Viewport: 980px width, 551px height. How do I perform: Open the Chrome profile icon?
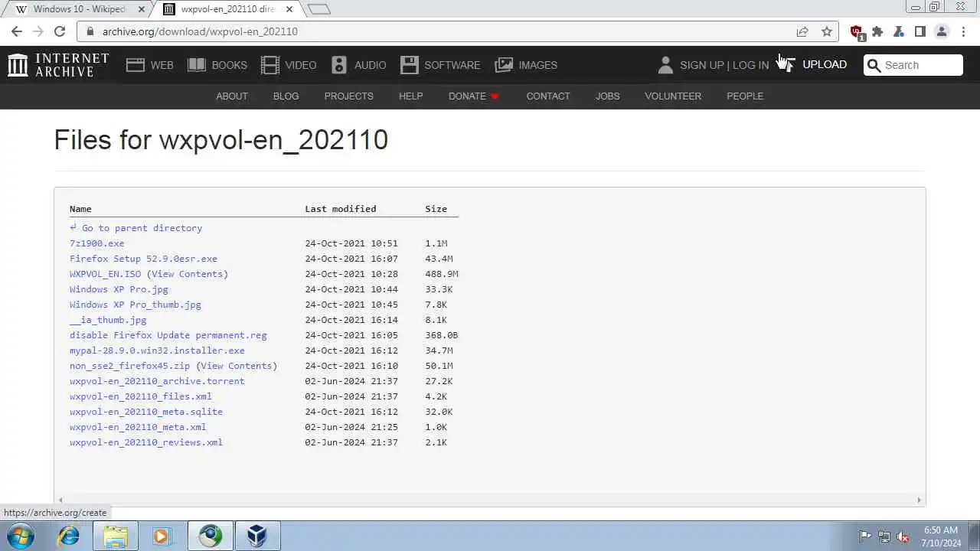942,31
